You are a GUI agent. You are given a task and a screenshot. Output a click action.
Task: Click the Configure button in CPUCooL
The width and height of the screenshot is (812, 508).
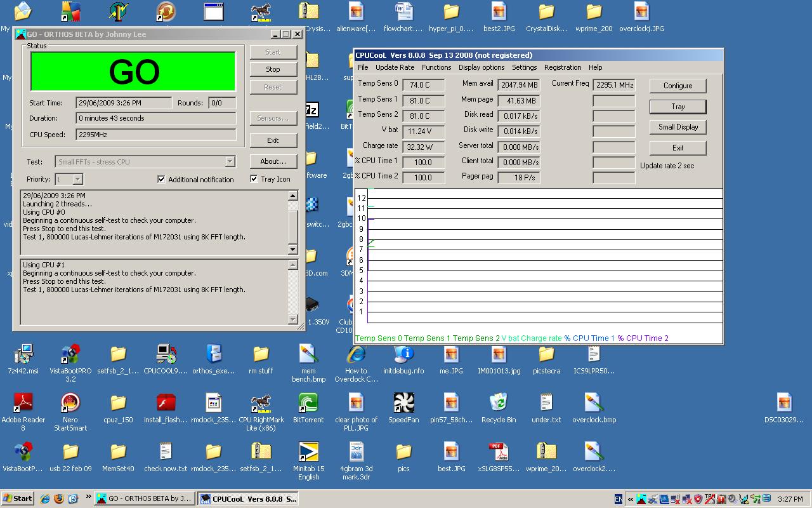(x=678, y=86)
